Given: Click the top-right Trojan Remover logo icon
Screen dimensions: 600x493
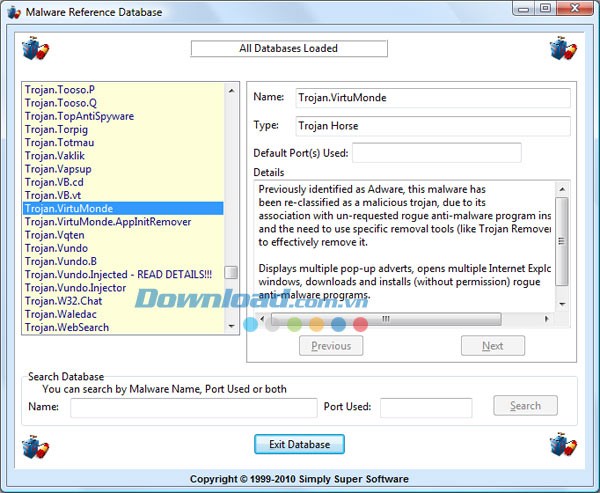Looking at the screenshot, I should click(x=563, y=48).
